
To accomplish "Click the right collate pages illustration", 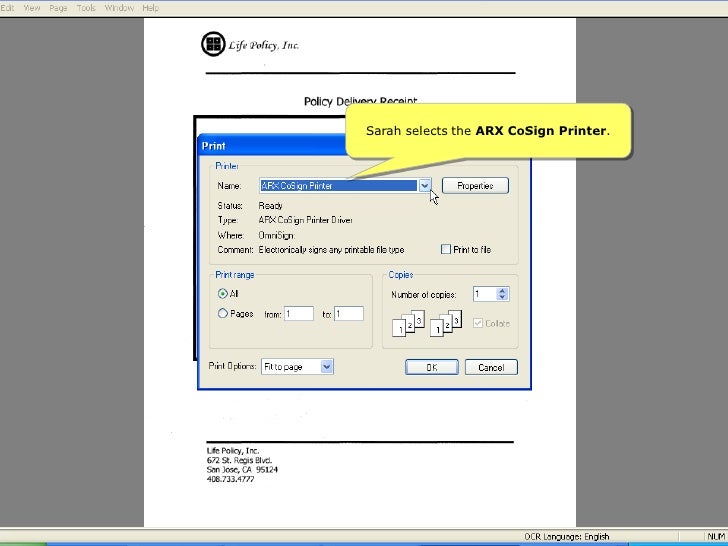I will 446,324.
